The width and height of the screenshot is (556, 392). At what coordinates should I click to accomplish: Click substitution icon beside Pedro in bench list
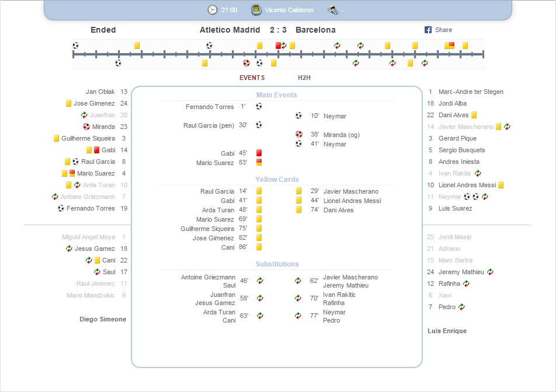[461, 307]
